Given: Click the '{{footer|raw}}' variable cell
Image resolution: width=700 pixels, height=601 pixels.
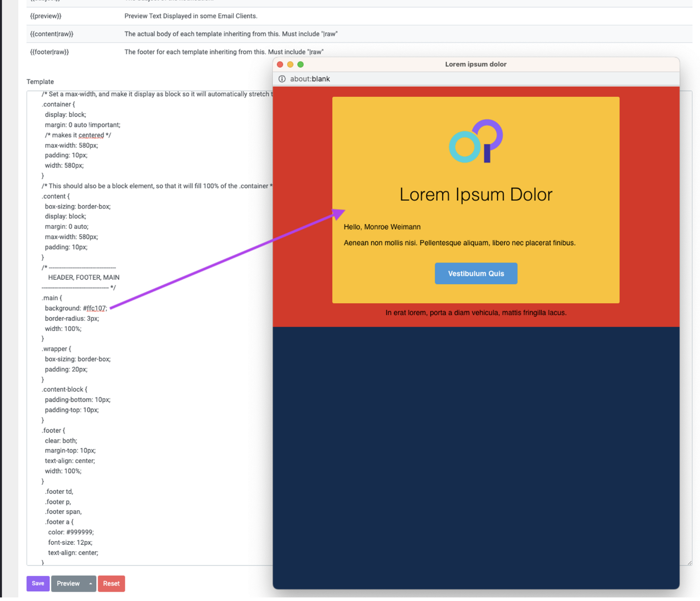Looking at the screenshot, I should (x=49, y=52).
